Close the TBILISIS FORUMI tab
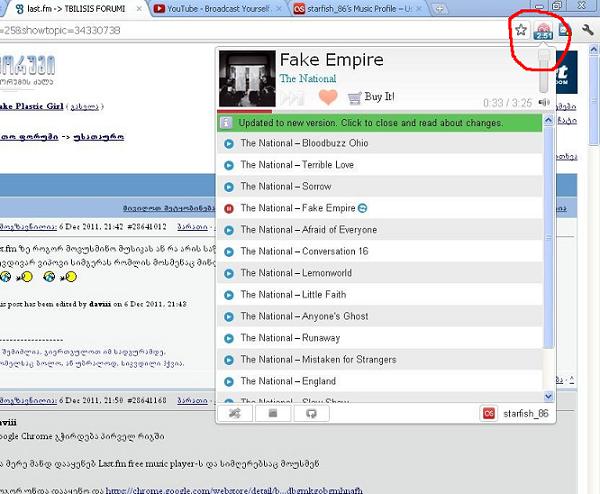 (139, 8)
